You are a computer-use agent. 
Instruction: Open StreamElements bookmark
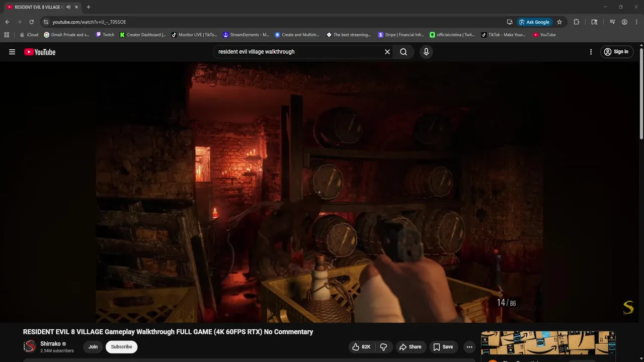246,35
